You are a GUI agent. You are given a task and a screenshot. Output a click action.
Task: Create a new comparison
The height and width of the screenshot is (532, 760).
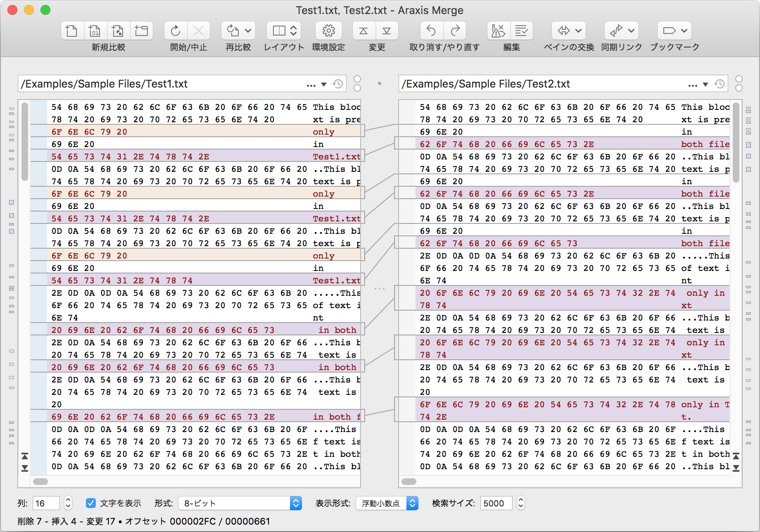coord(71,30)
